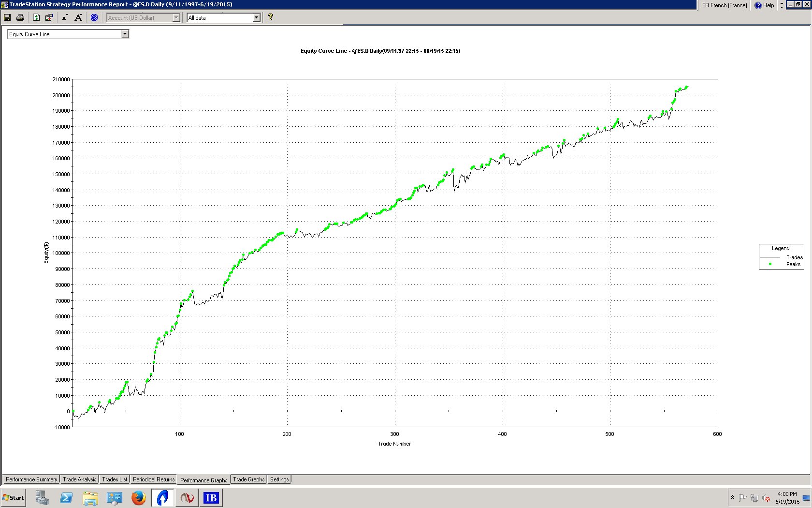Launch Firefox from the taskbar
812x508 pixels.
pos(139,497)
